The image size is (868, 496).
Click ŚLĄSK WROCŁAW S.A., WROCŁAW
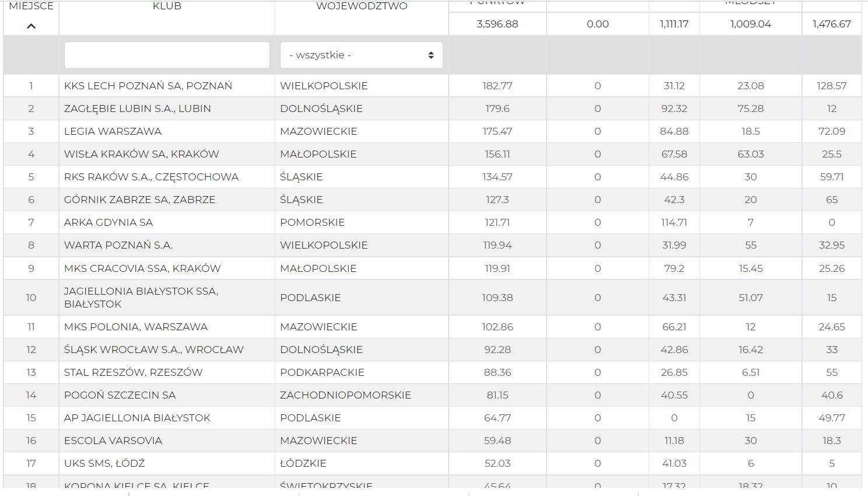tap(154, 350)
